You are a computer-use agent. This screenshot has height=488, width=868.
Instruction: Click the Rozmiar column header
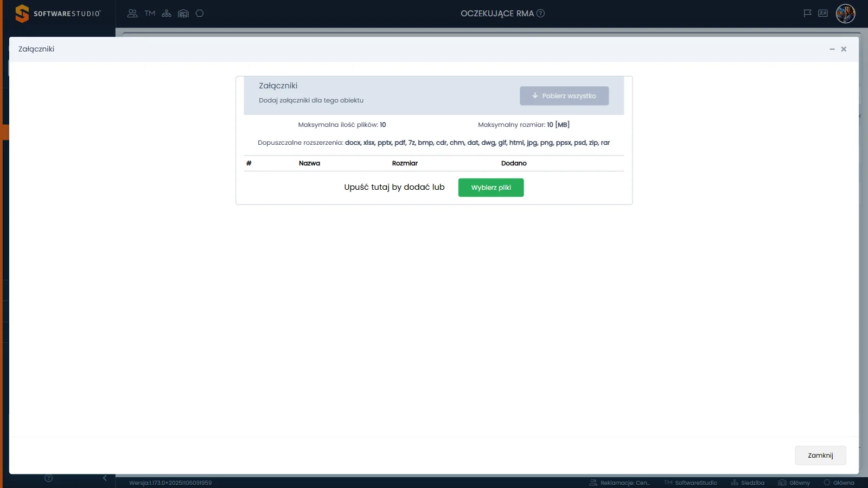click(x=405, y=163)
